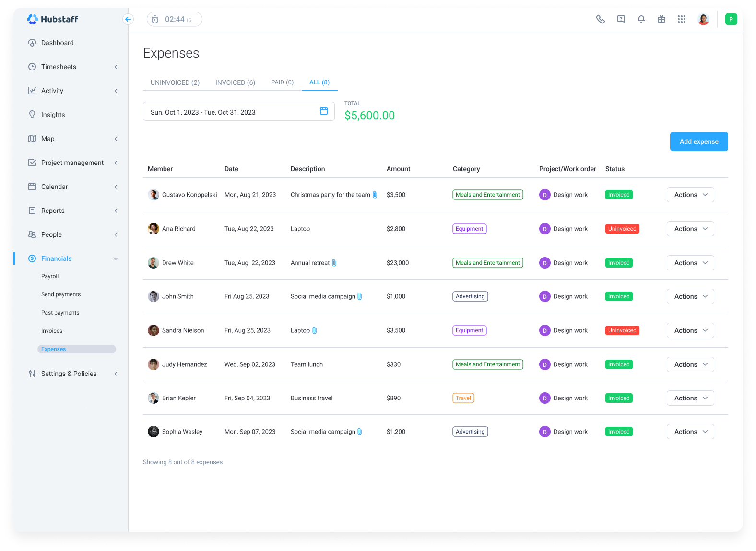Open Invoices under Financials
This screenshot has width=756, height=551.
[52, 331]
